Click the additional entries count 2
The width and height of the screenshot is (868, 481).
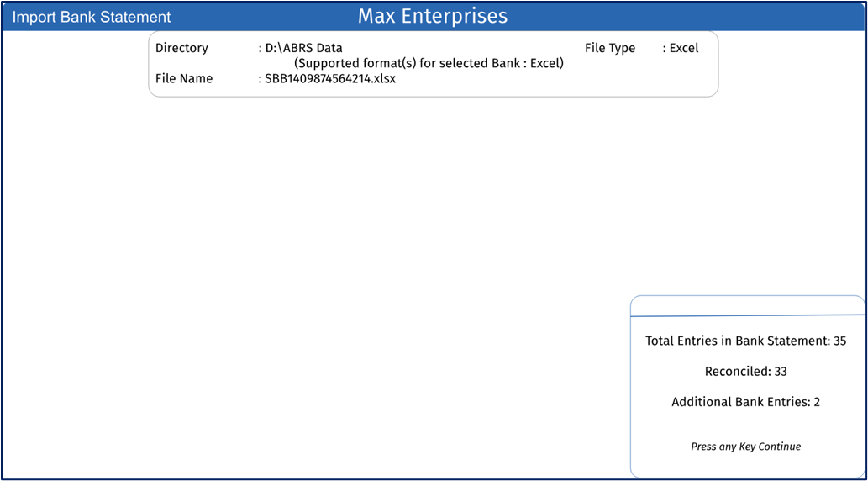coord(817,402)
